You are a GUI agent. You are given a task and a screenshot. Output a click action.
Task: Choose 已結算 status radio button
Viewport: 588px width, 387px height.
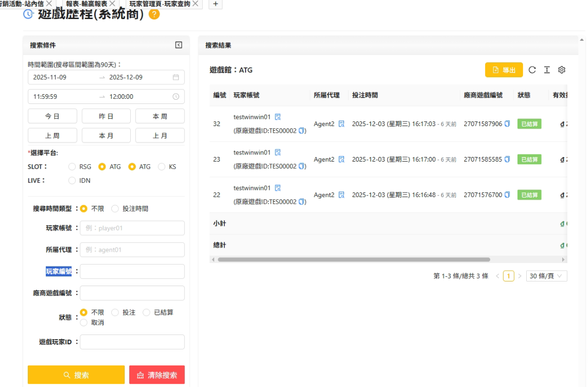tap(146, 312)
